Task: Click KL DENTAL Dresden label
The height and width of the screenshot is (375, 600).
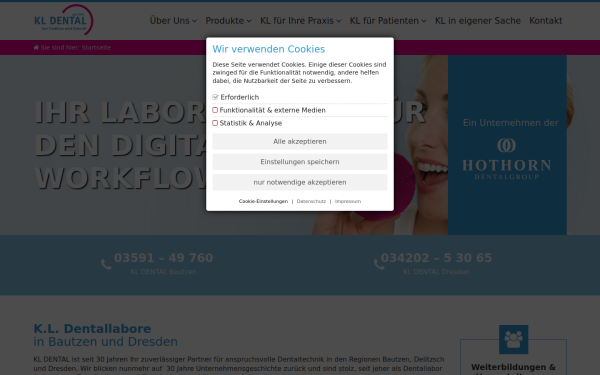Action: click(436, 272)
